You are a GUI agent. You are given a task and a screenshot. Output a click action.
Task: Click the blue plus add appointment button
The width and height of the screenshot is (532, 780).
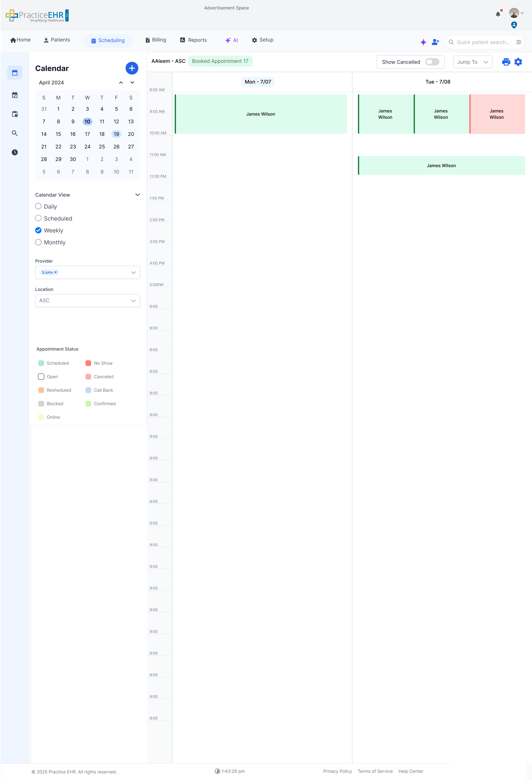pyautogui.click(x=132, y=68)
